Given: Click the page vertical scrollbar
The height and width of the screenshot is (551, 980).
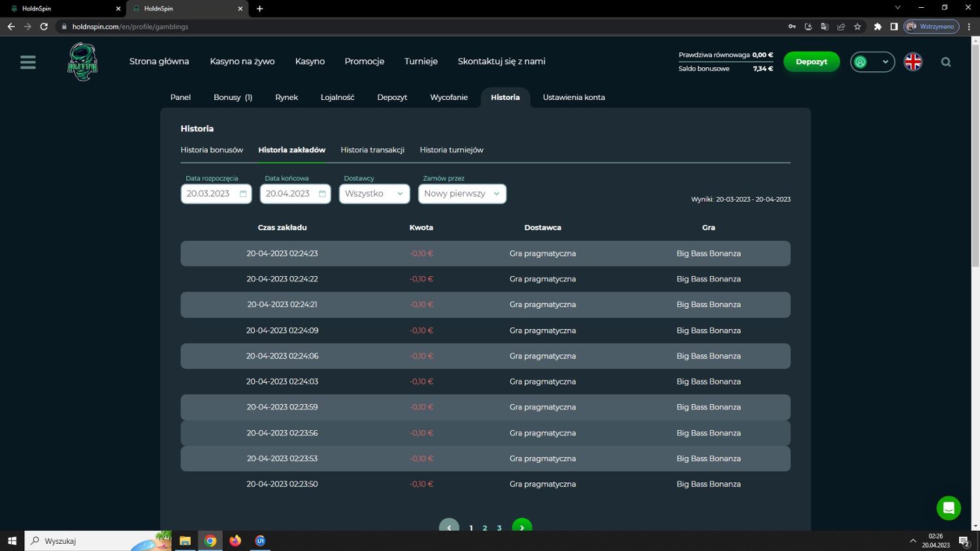Looking at the screenshot, I should [975, 157].
